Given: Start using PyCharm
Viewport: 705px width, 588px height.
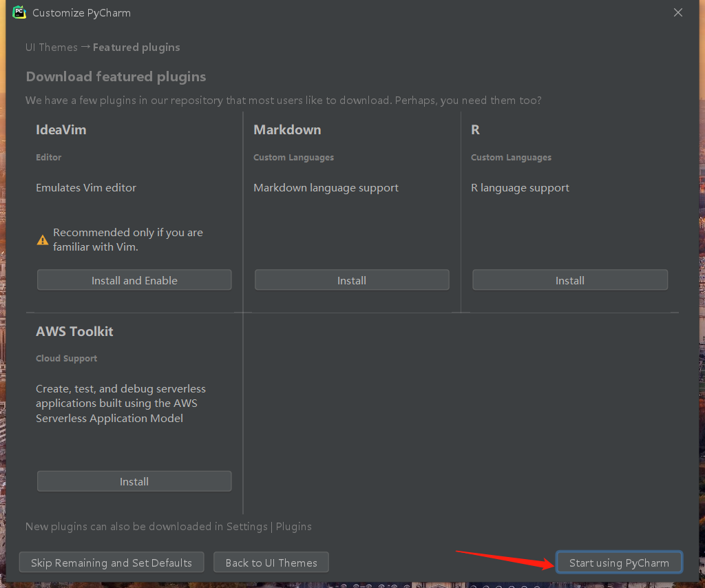Looking at the screenshot, I should [619, 563].
